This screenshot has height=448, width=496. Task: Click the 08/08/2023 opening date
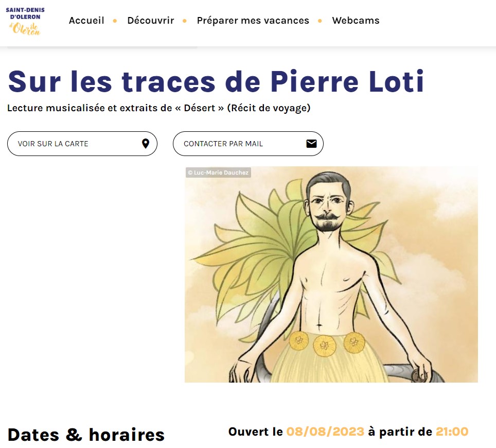coord(325,432)
